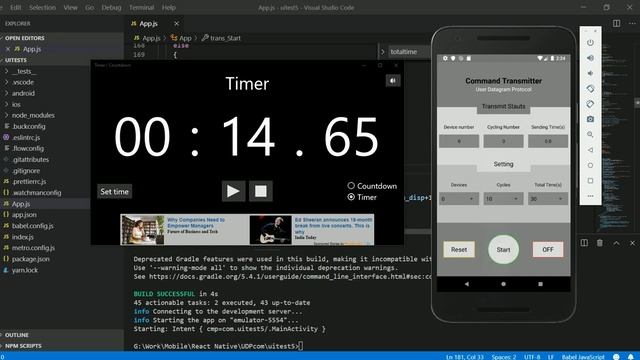
Task: Click the totaltime search field
Action: click(408, 52)
